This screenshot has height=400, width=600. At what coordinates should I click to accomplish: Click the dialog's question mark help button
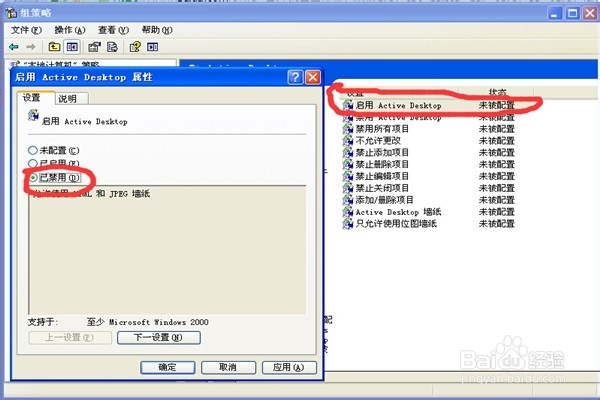point(295,77)
